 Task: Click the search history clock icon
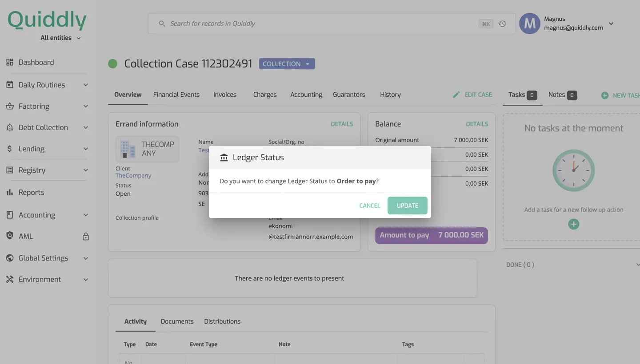point(502,24)
